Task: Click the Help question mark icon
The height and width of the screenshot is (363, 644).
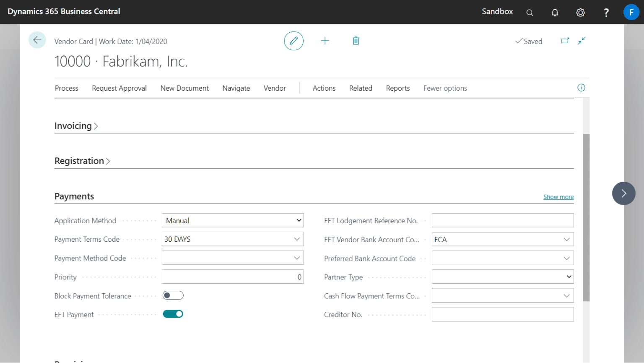Action: (606, 13)
